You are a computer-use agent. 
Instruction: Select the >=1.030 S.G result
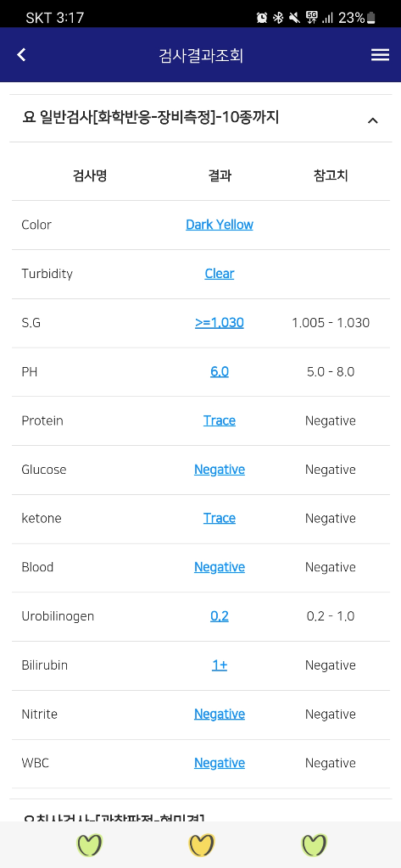pyautogui.click(x=220, y=323)
